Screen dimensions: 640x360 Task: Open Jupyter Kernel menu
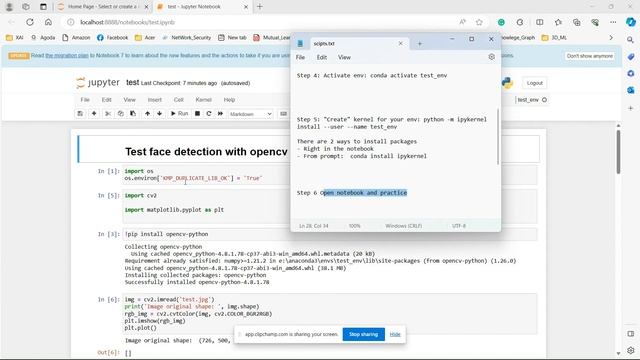[204, 100]
